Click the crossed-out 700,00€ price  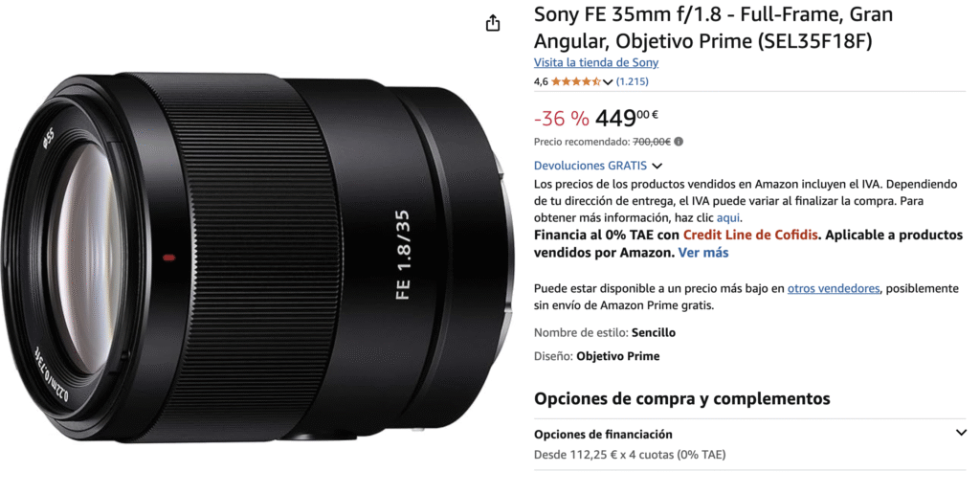(x=651, y=142)
